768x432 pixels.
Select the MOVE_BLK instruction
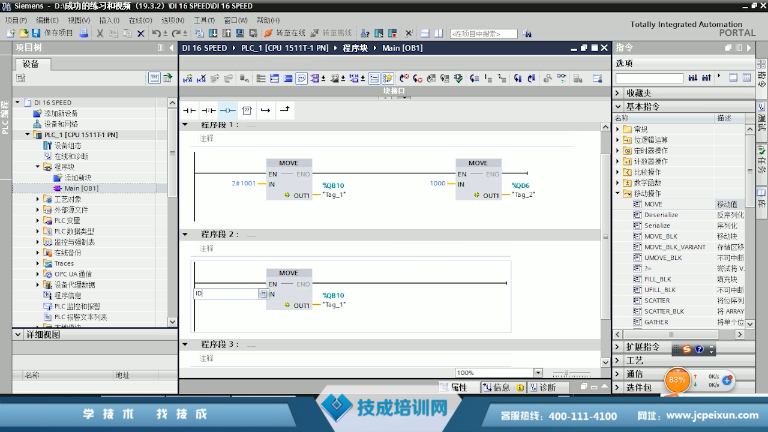click(x=661, y=236)
